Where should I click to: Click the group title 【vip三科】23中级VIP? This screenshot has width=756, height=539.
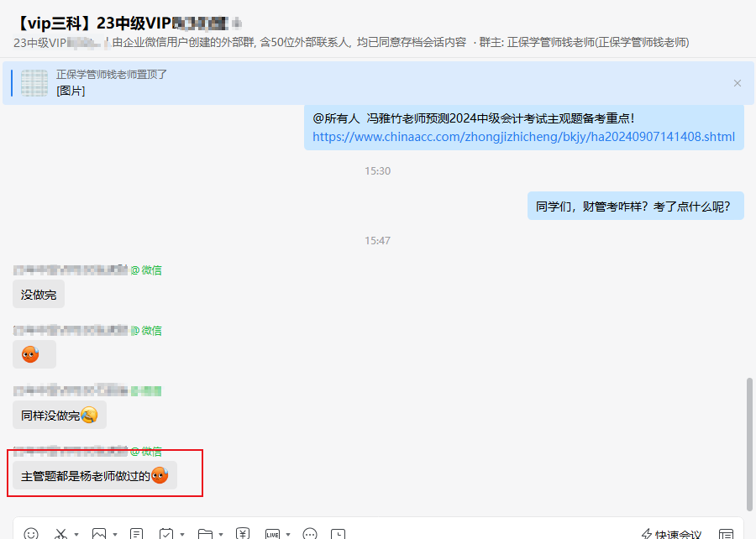click(x=92, y=23)
